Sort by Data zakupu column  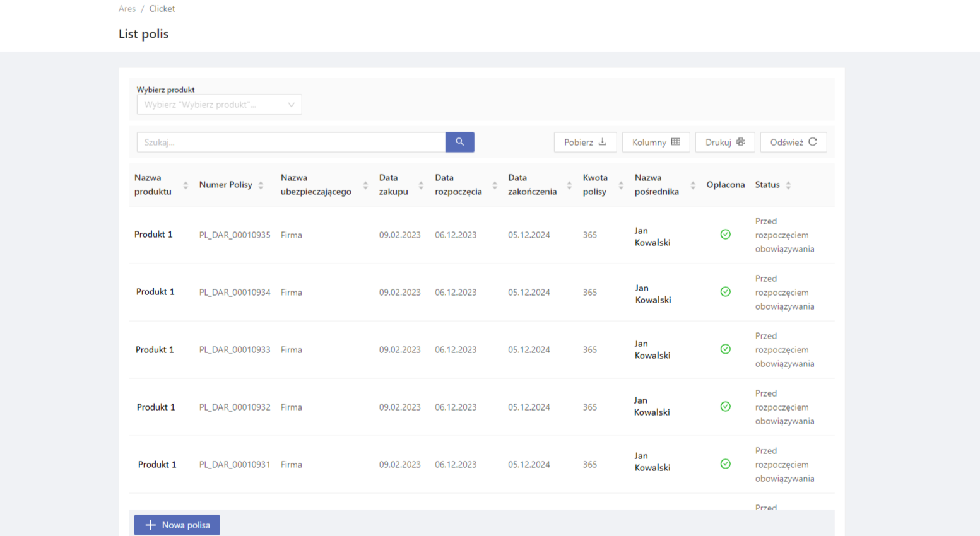[x=421, y=185]
